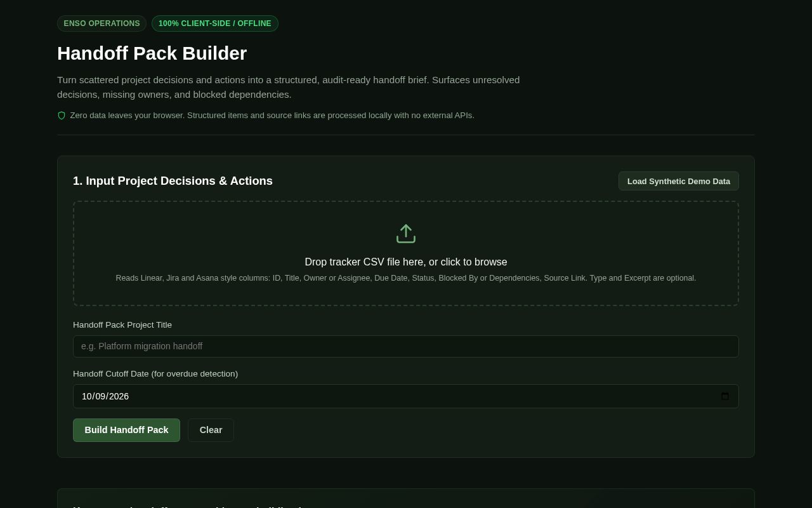Click the "Handoff Pack Project Title" label
This screenshot has height=508, width=812.
(122, 325)
